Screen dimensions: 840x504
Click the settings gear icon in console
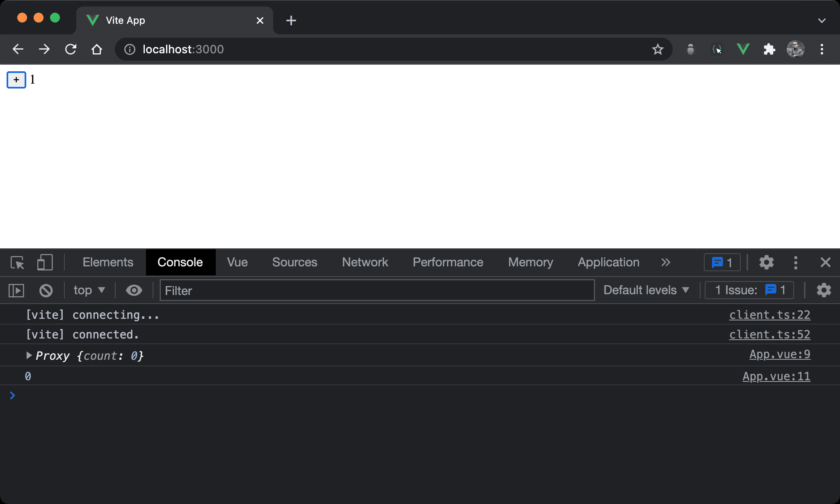(824, 290)
